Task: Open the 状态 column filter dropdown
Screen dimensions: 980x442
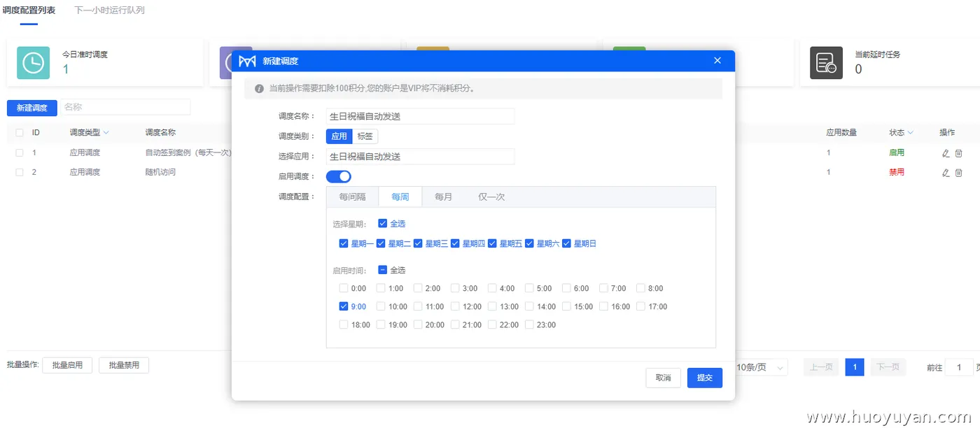Action: (911, 133)
